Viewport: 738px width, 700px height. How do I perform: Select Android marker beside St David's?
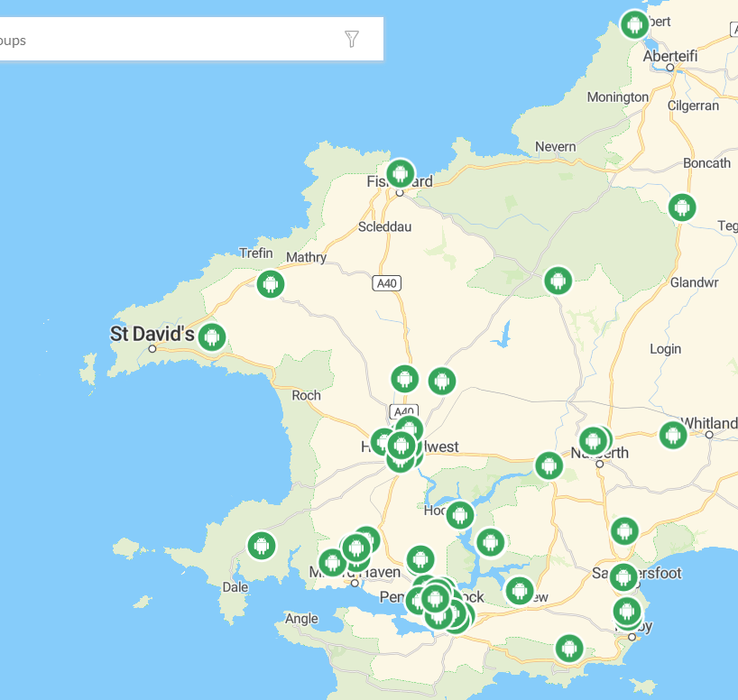(x=212, y=337)
